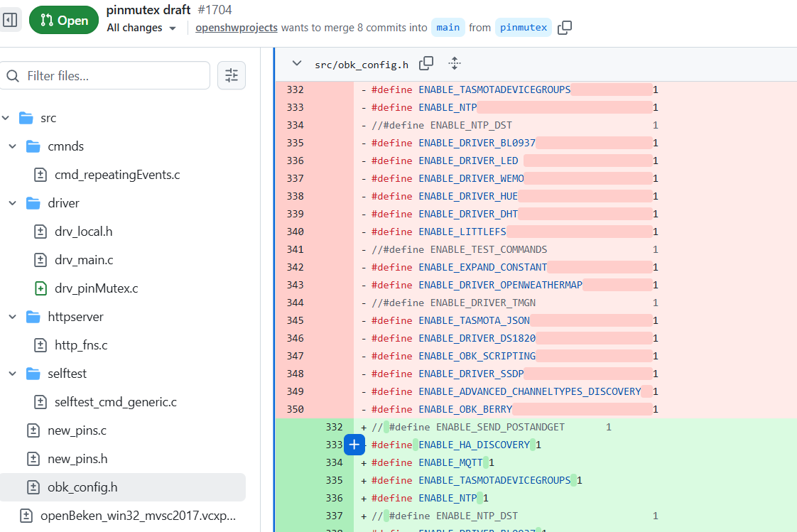Click the added-file icon beside drv_pinMutex.c
This screenshot has width=797, height=532.
pyautogui.click(x=40, y=288)
